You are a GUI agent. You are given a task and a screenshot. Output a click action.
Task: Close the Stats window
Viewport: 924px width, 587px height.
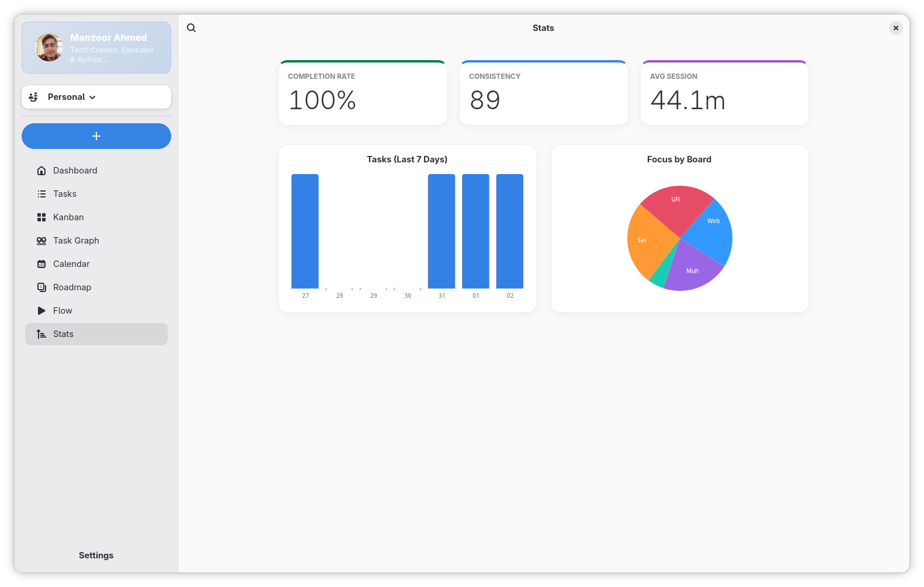coord(896,28)
